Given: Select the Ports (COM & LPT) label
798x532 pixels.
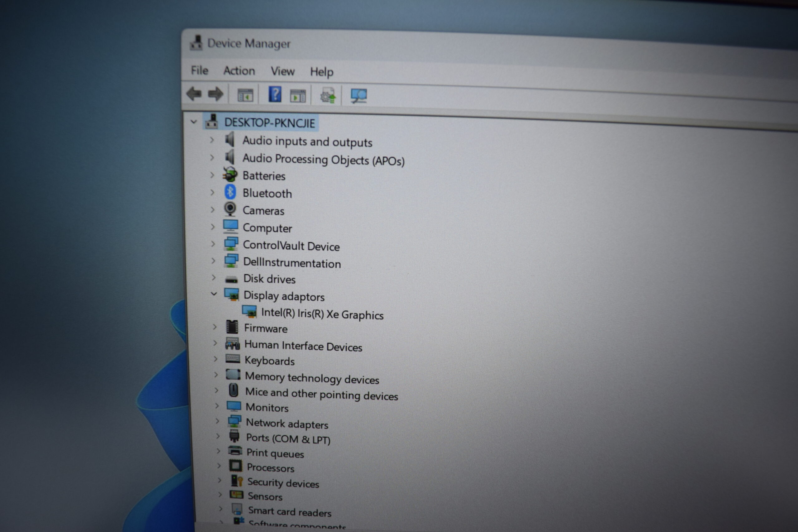Looking at the screenshot, I should [288, 439].
